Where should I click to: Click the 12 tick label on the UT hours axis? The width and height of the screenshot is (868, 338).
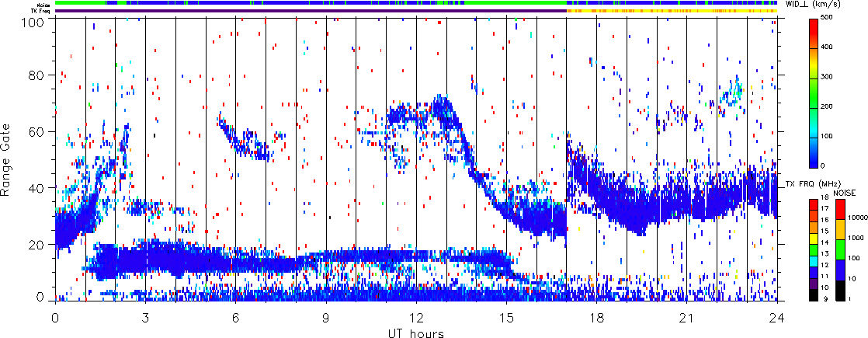tap(416, 317)
